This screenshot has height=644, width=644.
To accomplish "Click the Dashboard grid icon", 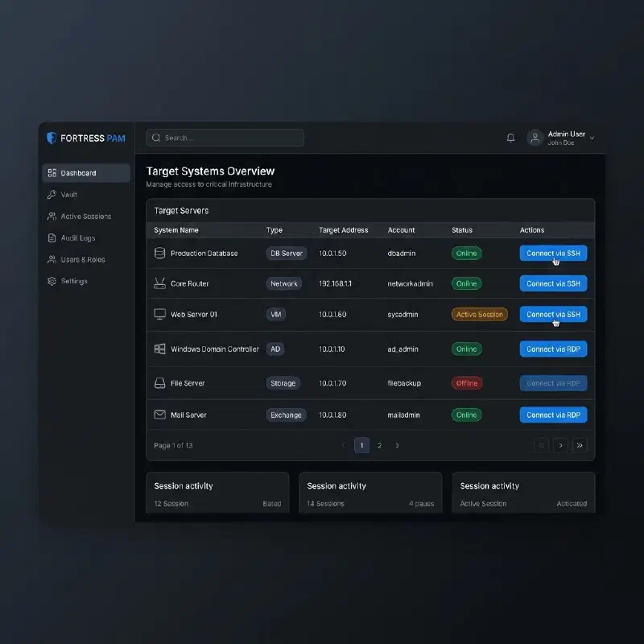I will (52, 173).
